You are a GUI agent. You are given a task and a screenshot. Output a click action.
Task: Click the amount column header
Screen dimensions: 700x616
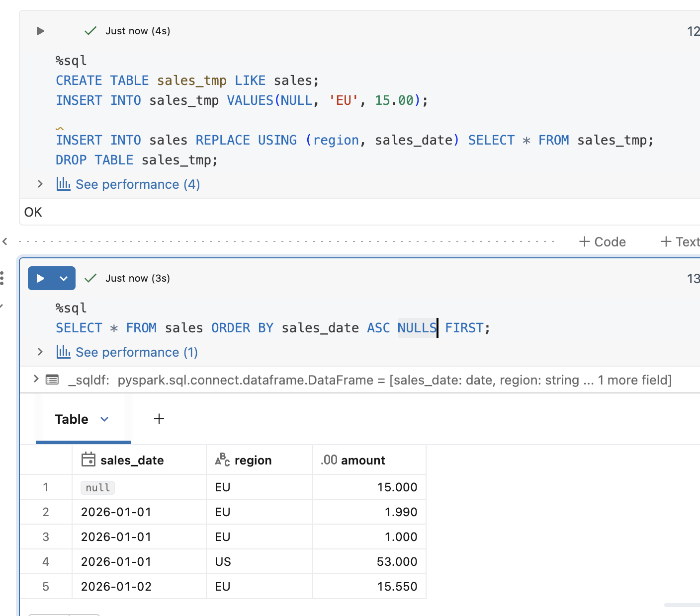coord(363,461)
